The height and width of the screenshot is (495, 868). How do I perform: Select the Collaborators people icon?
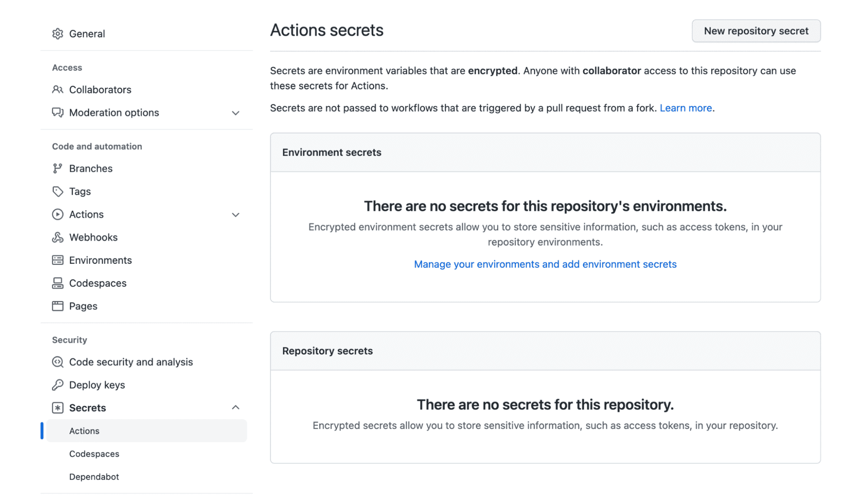(58, 89)
